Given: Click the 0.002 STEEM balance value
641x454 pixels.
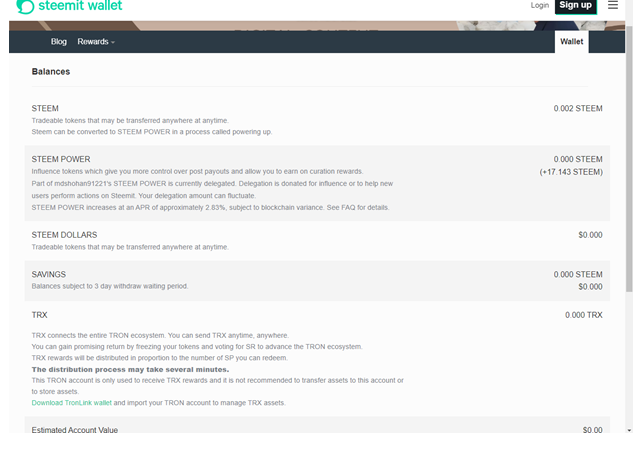Looking at the screenshot, I should click(578, 109).
